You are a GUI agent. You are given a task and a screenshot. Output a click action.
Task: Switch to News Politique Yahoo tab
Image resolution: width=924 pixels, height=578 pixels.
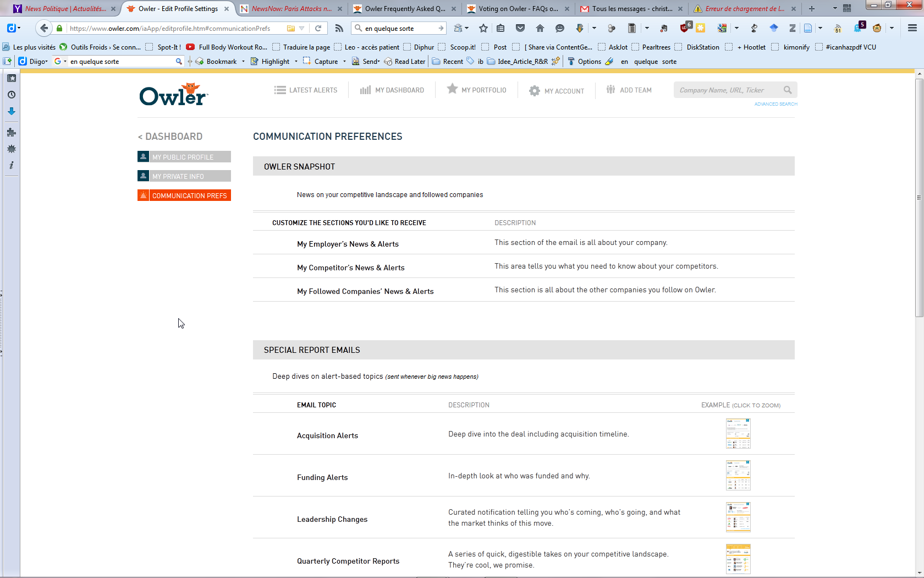(65, 8)
